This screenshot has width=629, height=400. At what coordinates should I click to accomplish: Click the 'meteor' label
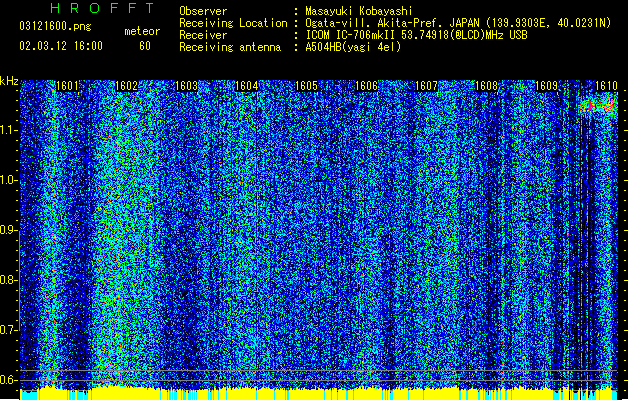point(142,31)
